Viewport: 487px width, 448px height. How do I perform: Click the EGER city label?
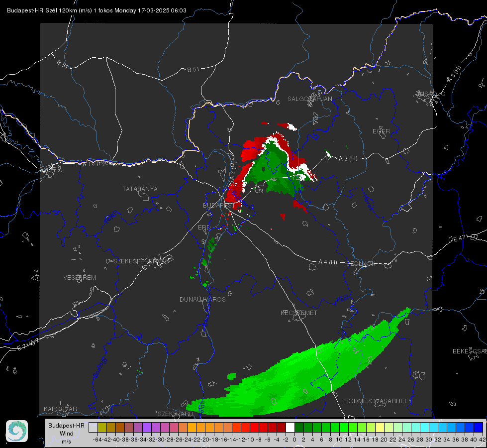[381, 131]
